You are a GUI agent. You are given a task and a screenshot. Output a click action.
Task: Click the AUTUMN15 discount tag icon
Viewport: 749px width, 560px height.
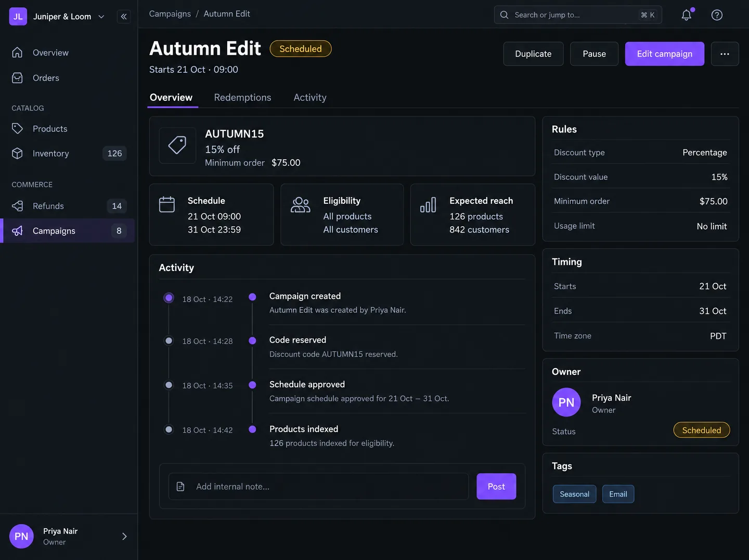[x=177, y=146]
